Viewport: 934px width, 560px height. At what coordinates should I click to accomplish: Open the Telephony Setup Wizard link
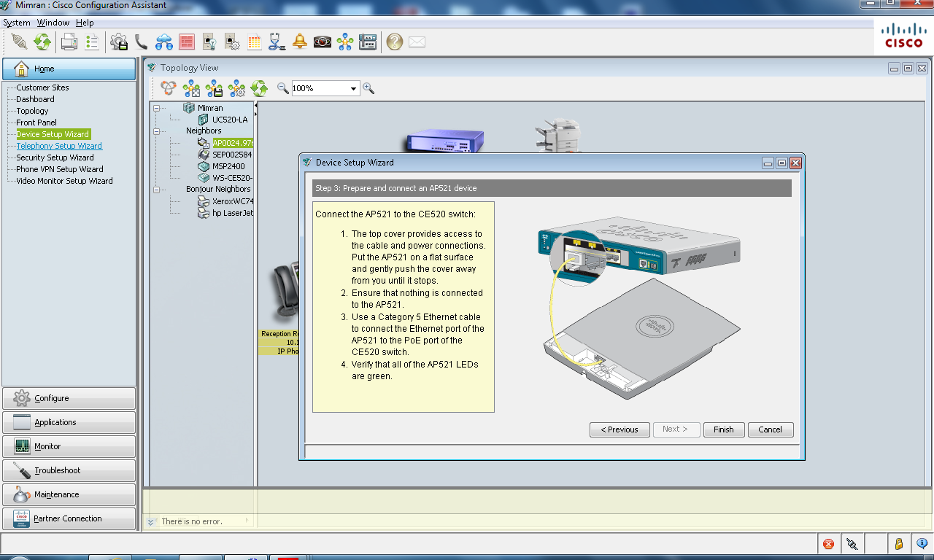pyautogui.click(x=59, y=146)
